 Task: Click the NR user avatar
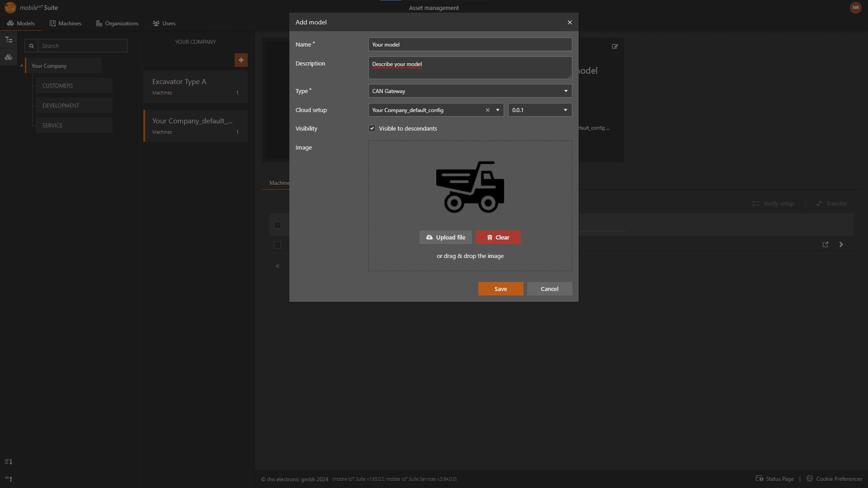click(855, 8)
